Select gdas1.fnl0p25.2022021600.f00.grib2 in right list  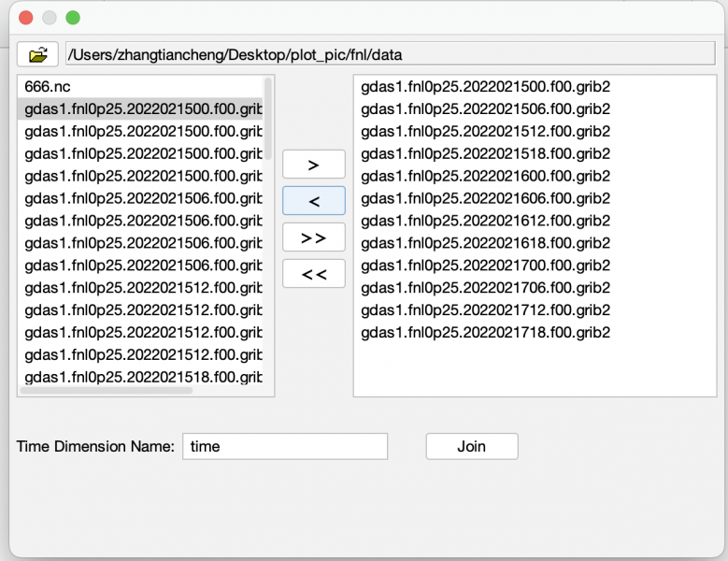coord(485,176)
